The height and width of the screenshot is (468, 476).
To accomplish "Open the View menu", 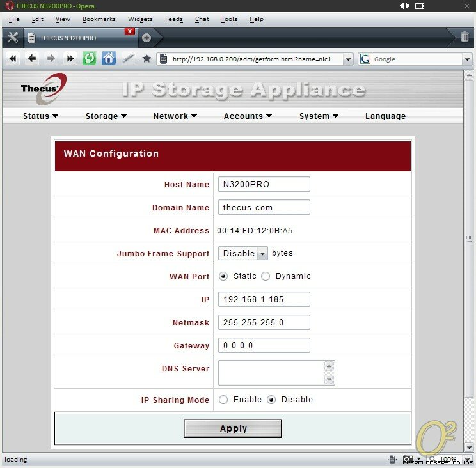I will coord(63,19).
